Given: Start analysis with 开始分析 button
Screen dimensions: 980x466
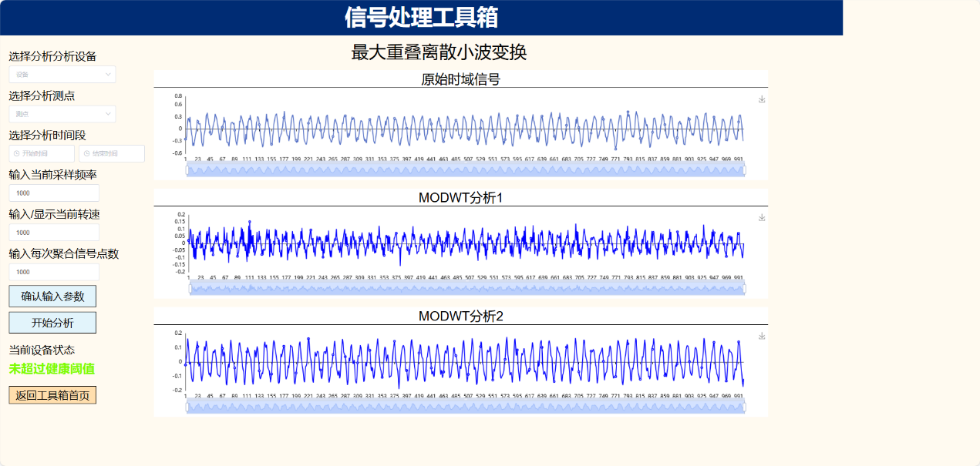Looking at the screenshot, I should click(x=52, y=323).
